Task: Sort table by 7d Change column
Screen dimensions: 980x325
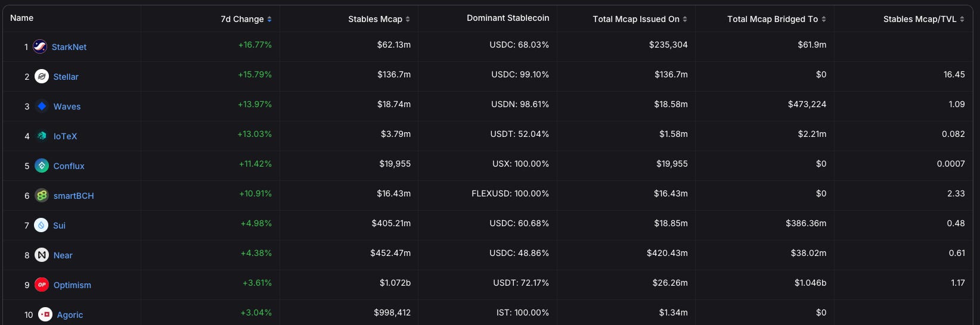Action: (x=246, y=19)
